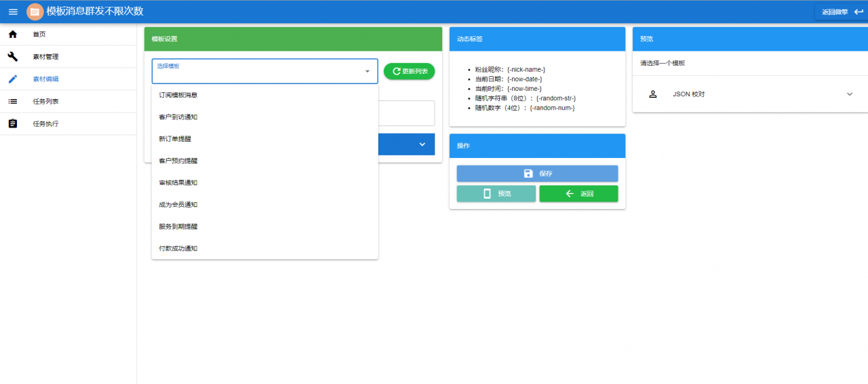Screen dimensions: 868x384
Task: Expand the blue bar's chevron under the template field
Action: pyautogui.click(x=422, y=144)
